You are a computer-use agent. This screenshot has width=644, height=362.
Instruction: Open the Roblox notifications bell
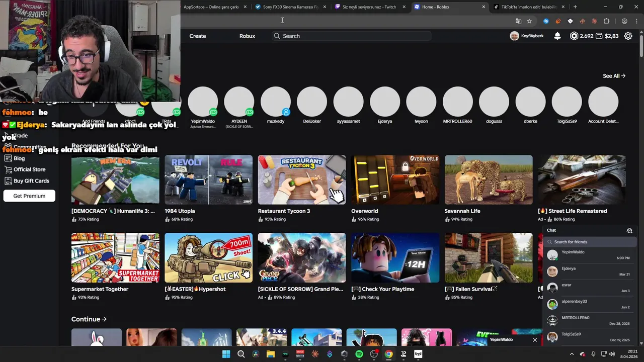[557, 36]
